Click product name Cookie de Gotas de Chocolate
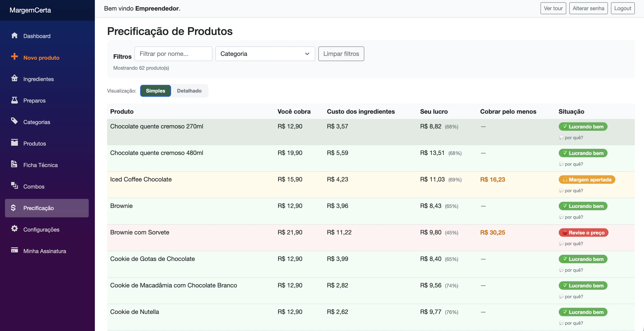Screen dimensions: 644x331 coord(152,259)
